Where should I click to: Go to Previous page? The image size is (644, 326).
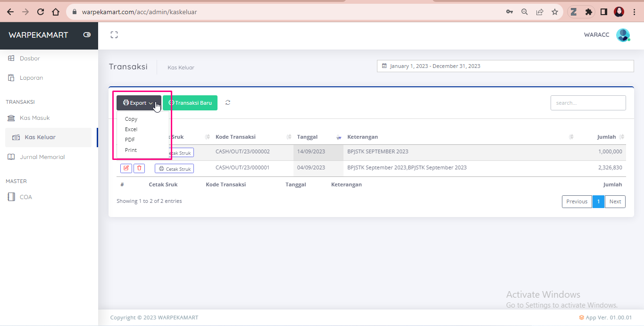click(577, 201)
